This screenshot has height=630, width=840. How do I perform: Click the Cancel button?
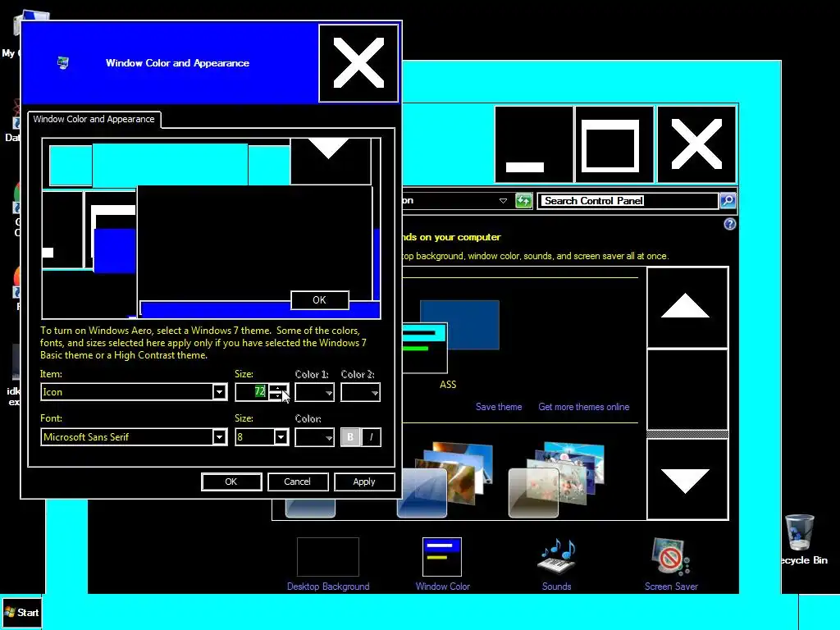(297, 482)
